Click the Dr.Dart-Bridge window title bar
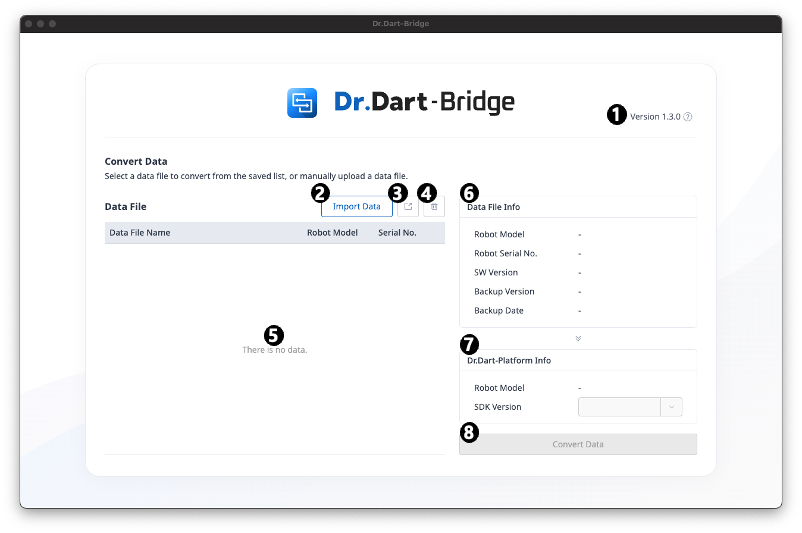The image size is (802, 533). tap(400, 23)
